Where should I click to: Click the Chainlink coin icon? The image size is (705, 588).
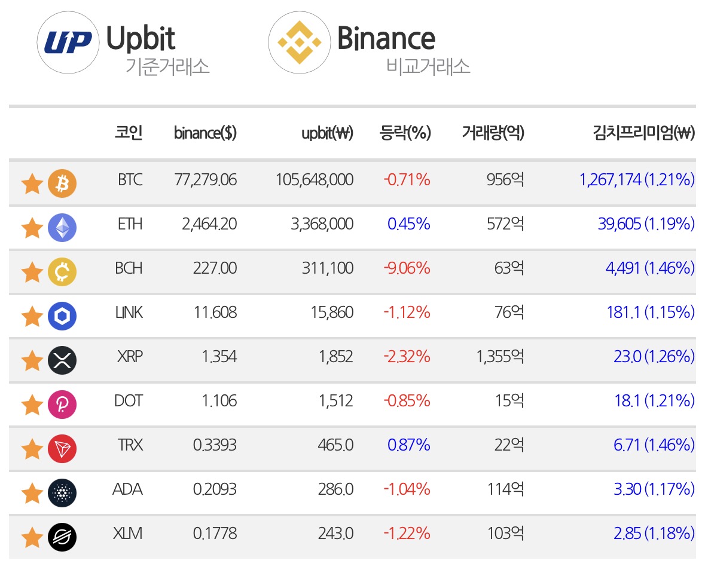point(63,316)
